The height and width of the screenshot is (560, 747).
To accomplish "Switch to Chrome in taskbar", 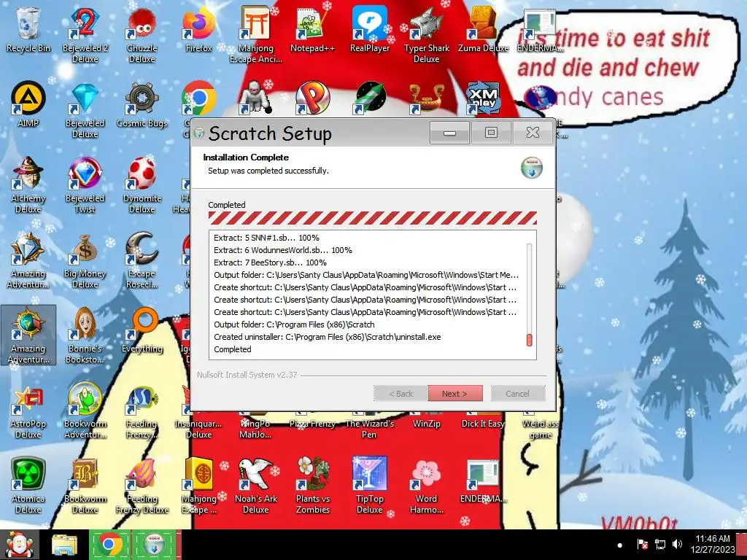I will point(110,545).
